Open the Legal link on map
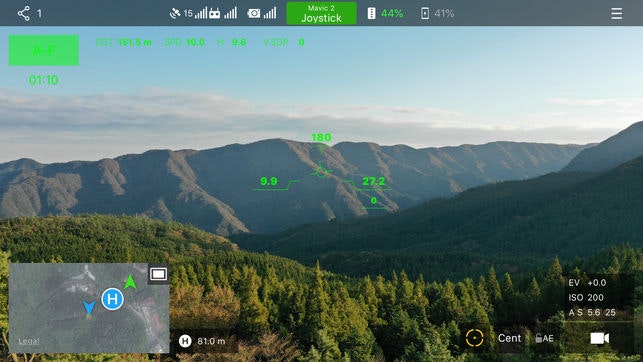 click(x=29, y=341)
